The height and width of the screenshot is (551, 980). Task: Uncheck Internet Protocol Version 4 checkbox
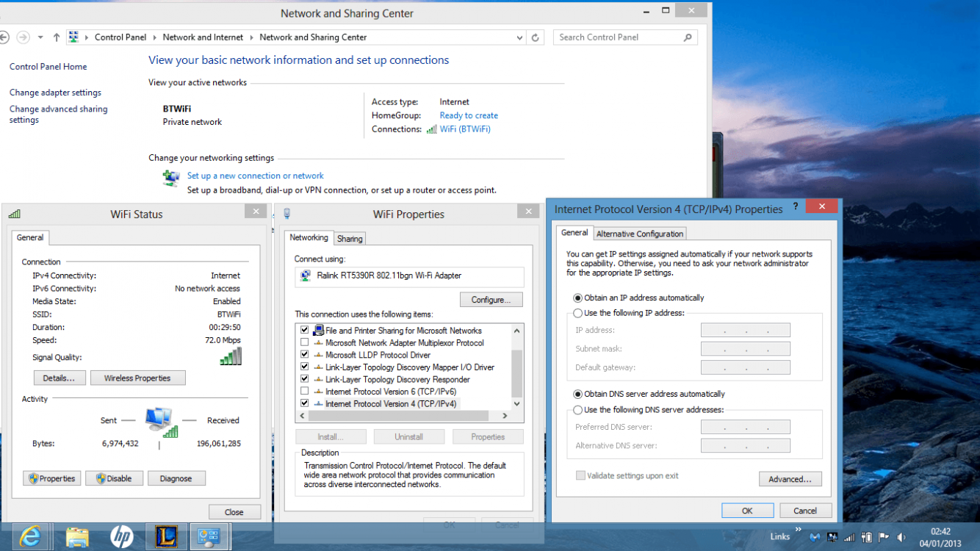[x=304, y=404]
